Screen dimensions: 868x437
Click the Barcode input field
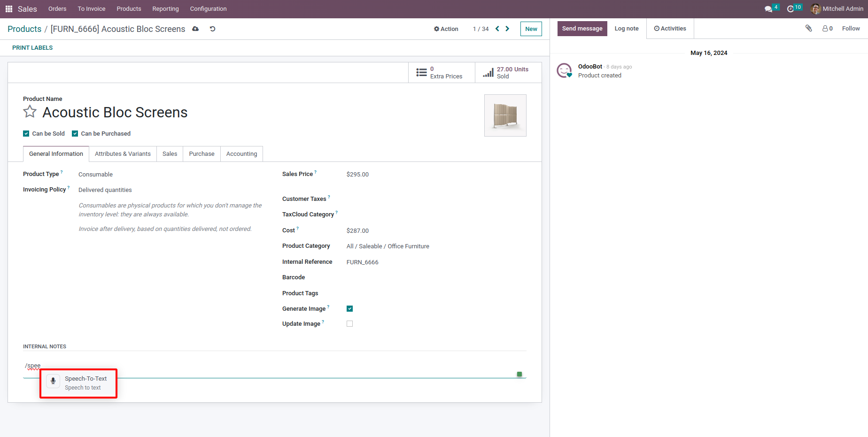pos(436,277)
